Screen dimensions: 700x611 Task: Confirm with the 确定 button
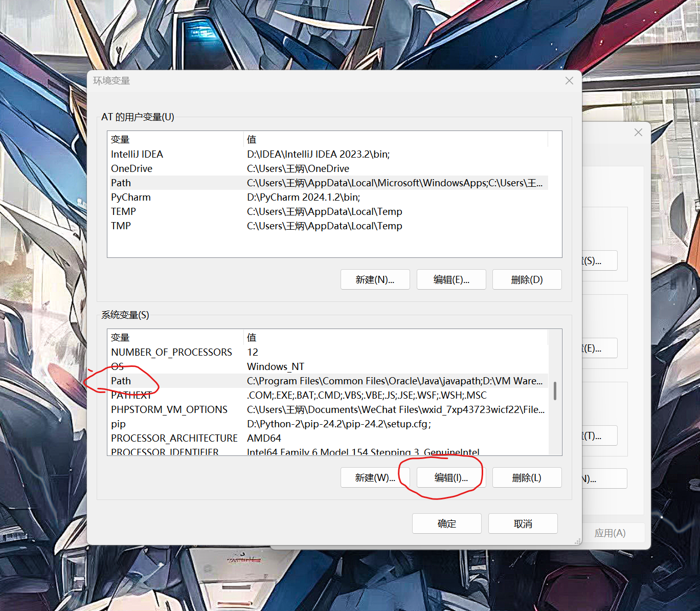click(x=447, y=523)
